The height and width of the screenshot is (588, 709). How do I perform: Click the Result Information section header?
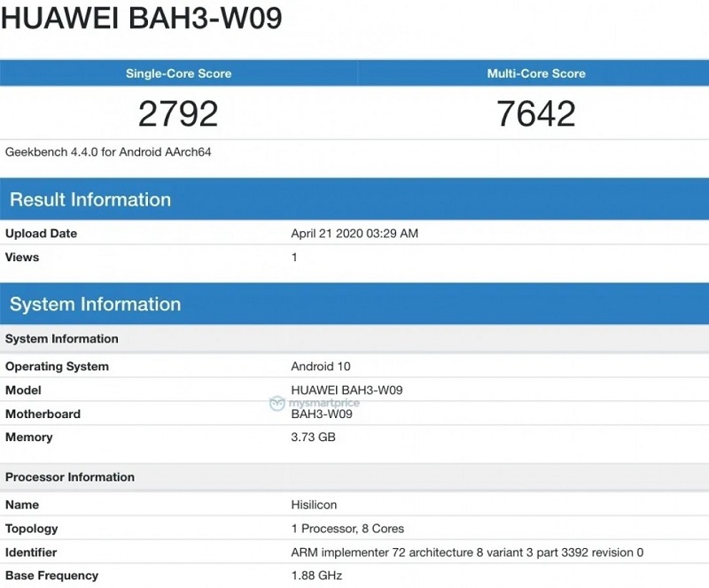click(90, 199)
